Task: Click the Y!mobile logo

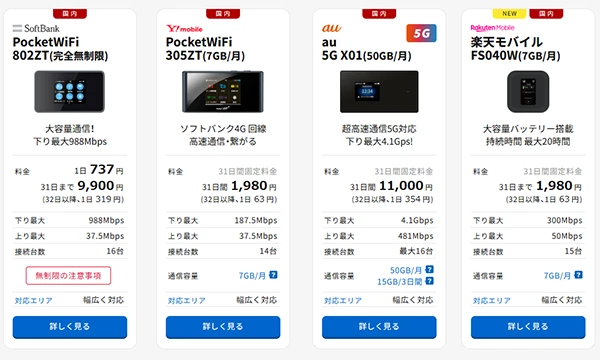Action: tap(184, 29)
